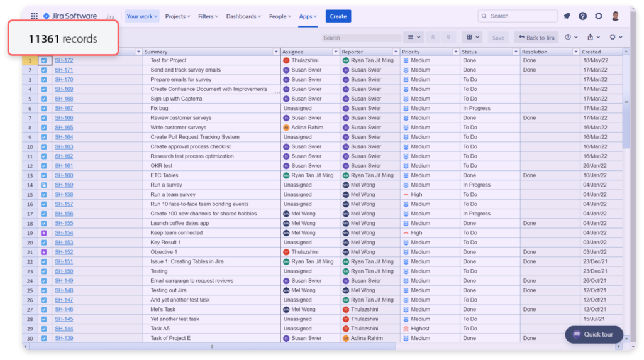Click the scroll-right arrow of the grid

[619, 347]
